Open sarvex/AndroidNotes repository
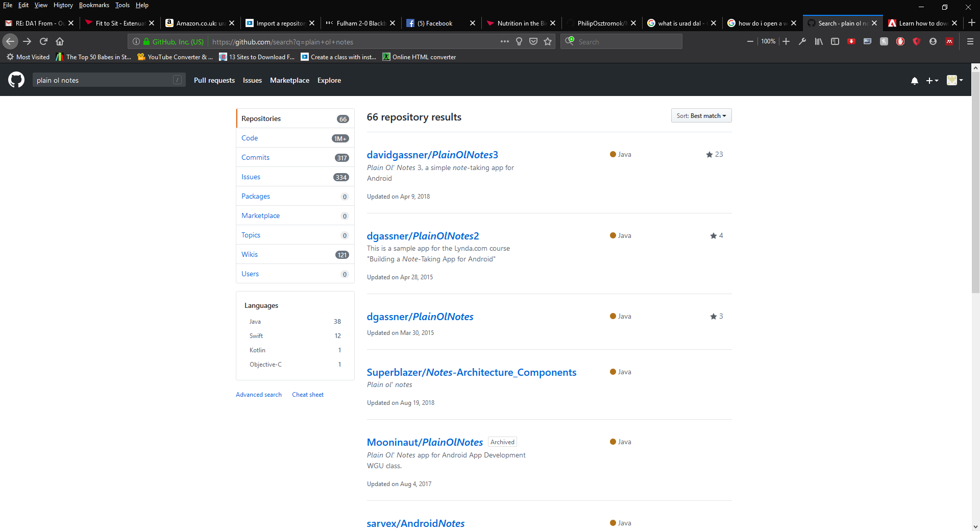Screen dimensions: 980x531 tap(415, 523)
